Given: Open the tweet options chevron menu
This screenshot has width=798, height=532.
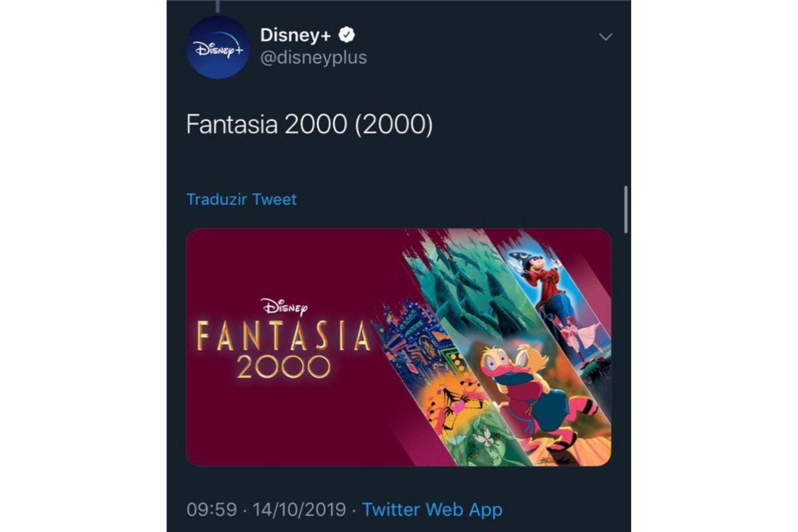Looking at the screenshot, I should [x=605, y=37].
